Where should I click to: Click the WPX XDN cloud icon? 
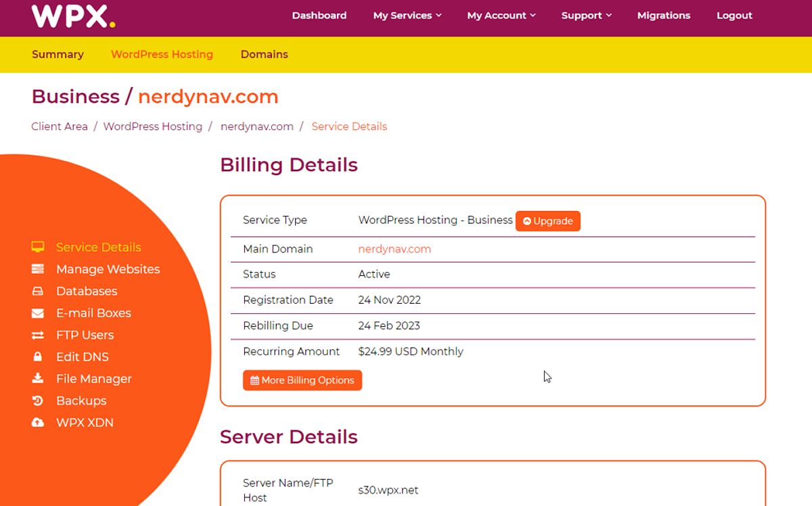coord(38,423)
